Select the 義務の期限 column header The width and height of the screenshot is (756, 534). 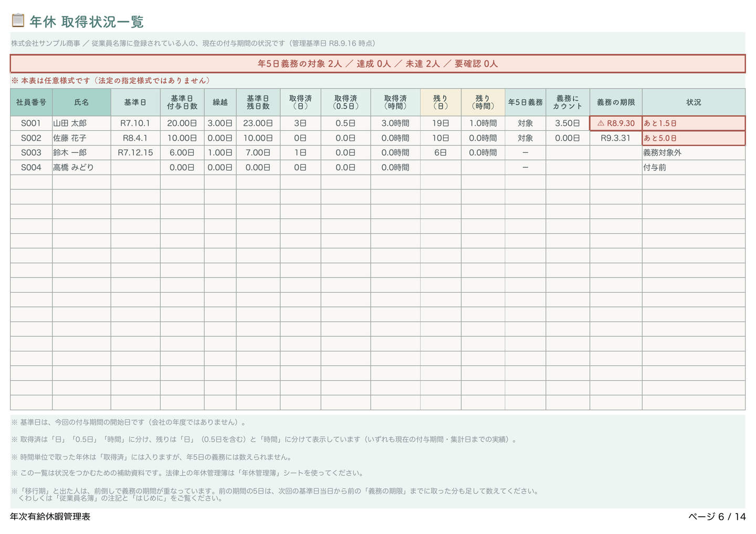[x=616, y=102]
